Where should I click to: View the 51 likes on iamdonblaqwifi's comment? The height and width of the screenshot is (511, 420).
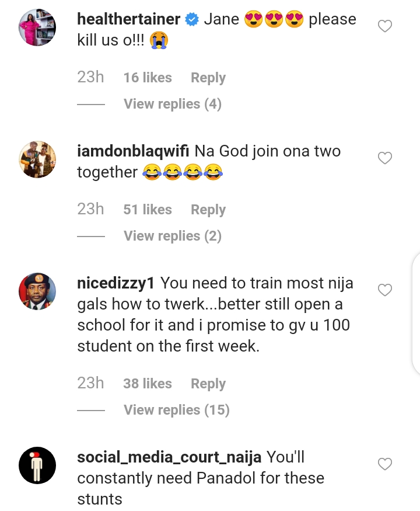[x=148, y=210]
